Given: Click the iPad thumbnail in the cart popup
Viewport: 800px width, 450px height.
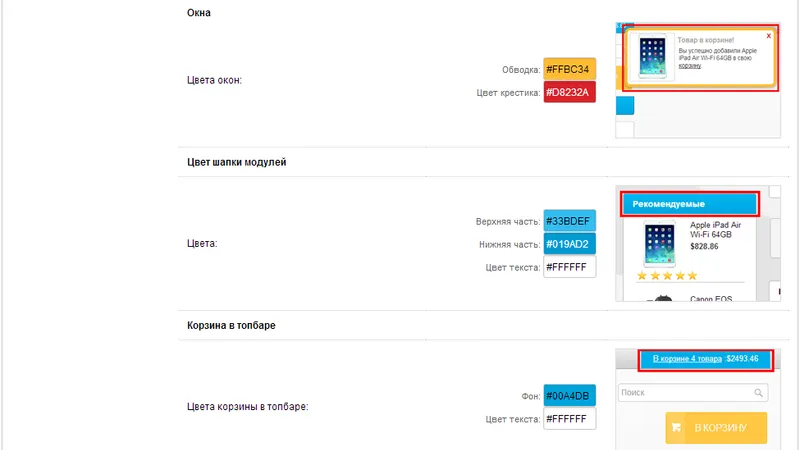Looking at the screenshot, I should click(653, 57).
